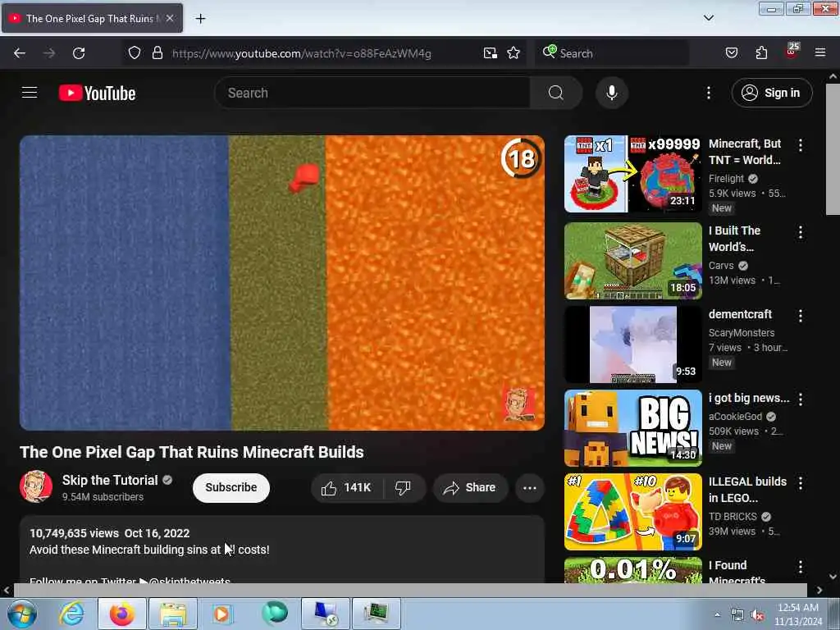The height and width of the screenshot is (630, 840).
Task: Open the YouTube guide hamburger menu
Action: click(x=30, y=93)
